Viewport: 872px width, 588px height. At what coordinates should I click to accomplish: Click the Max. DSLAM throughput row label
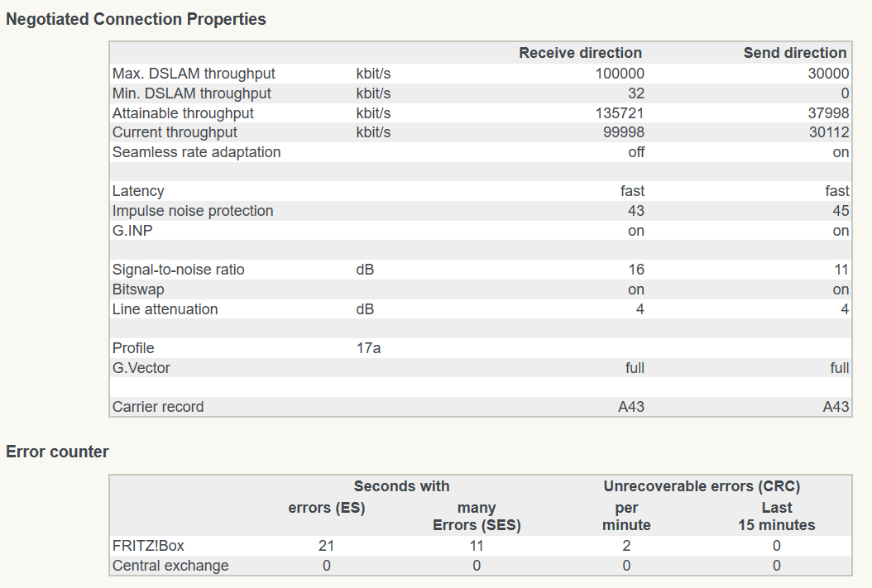tap(194, 74)
